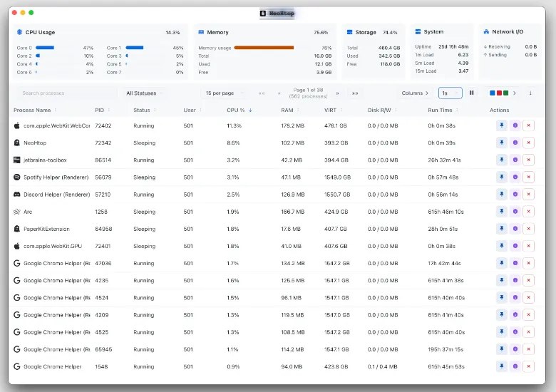The image size is (556, 392).
Task: Pin the Spotify Helper (Renderer) process
Action: coord(502,177)
